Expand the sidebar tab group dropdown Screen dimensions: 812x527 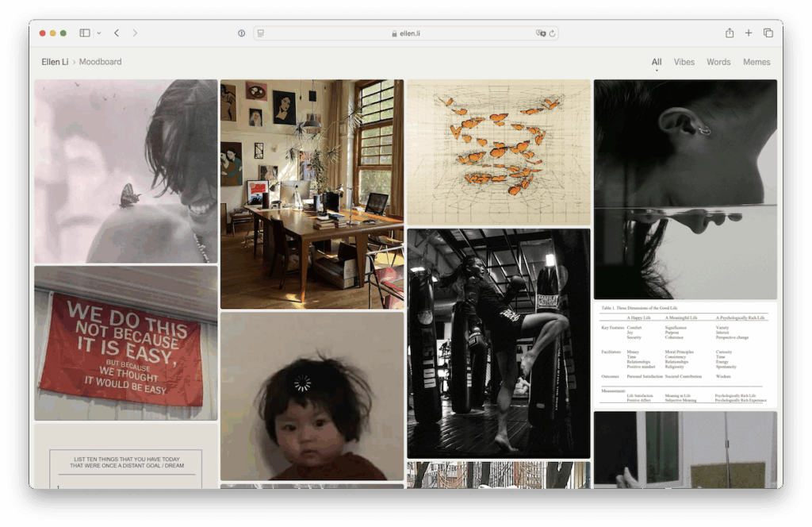pyautogui.click(x=98, y=33)
